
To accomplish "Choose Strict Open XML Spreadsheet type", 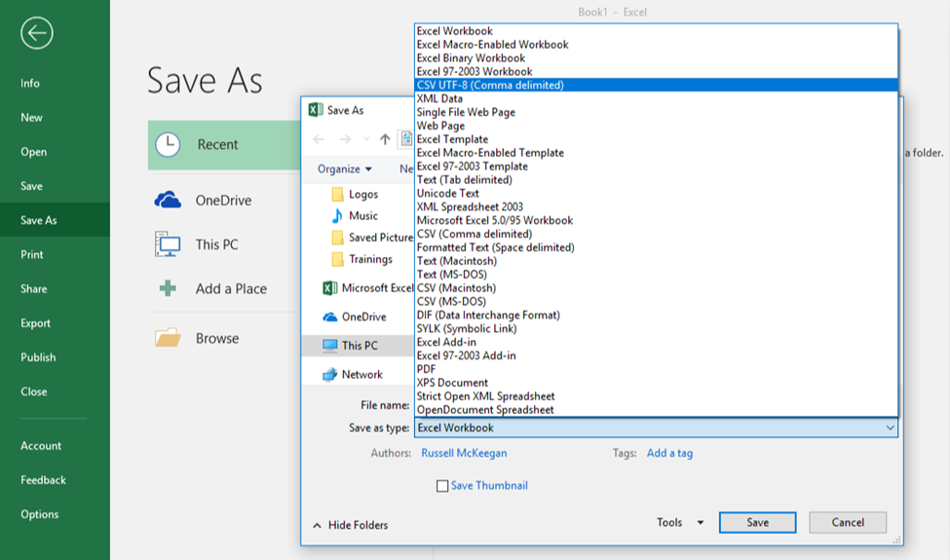I will click(656, 396).
